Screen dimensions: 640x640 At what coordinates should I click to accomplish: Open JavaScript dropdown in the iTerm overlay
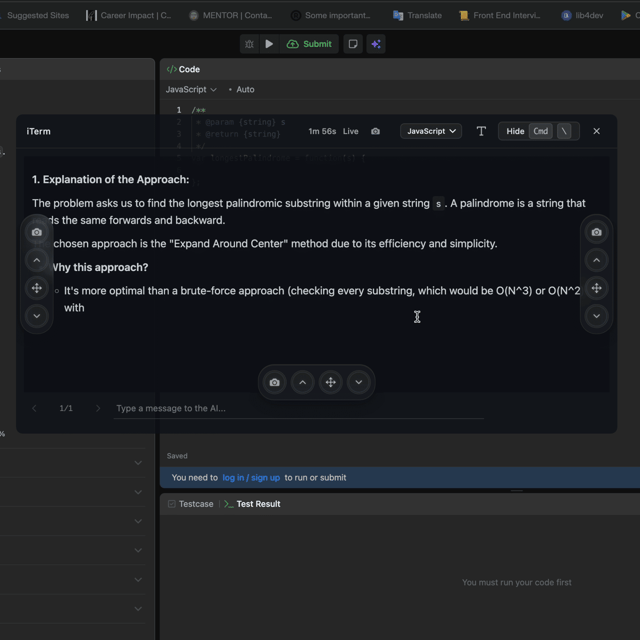click(431, 131)
